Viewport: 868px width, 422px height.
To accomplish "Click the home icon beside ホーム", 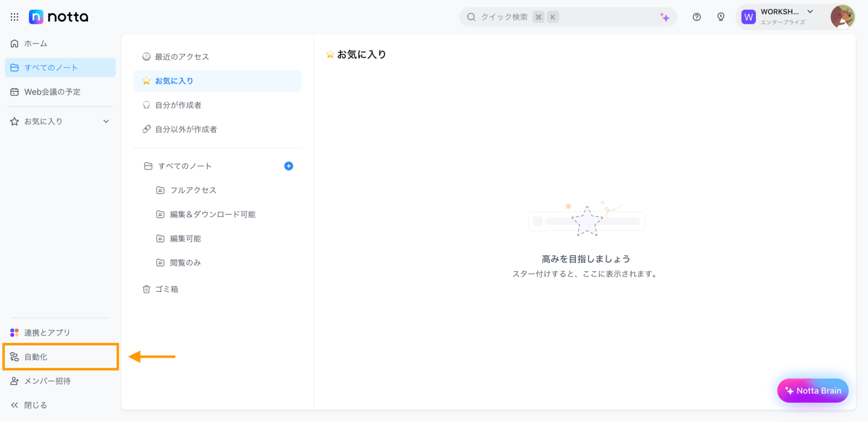I will [x=15, y=43].
